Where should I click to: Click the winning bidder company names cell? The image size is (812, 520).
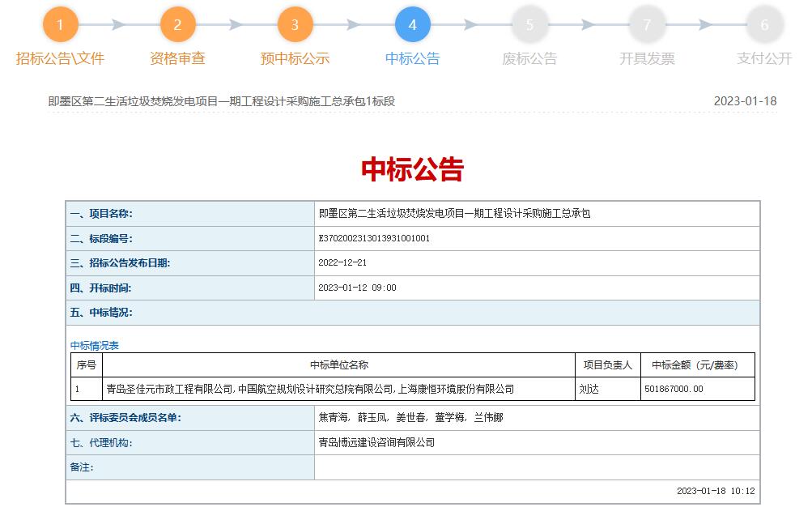pos(310,389)
